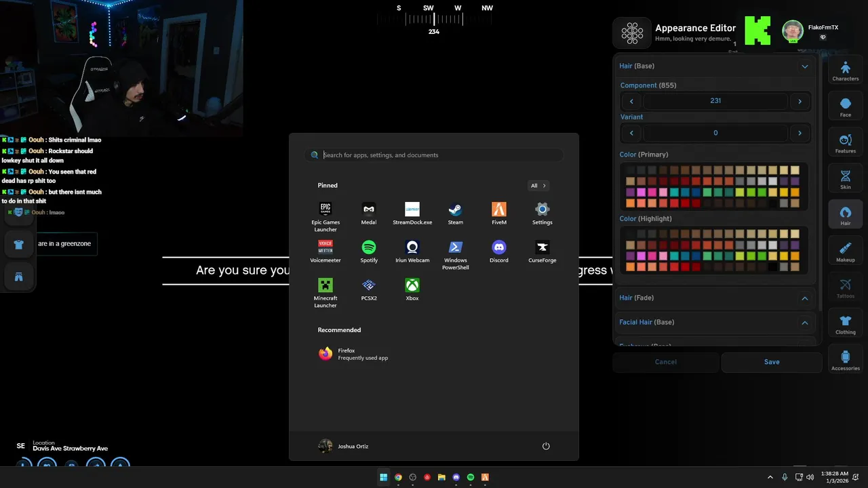
Task: Go to the previous hair Component
Action: tap(631, 101)
